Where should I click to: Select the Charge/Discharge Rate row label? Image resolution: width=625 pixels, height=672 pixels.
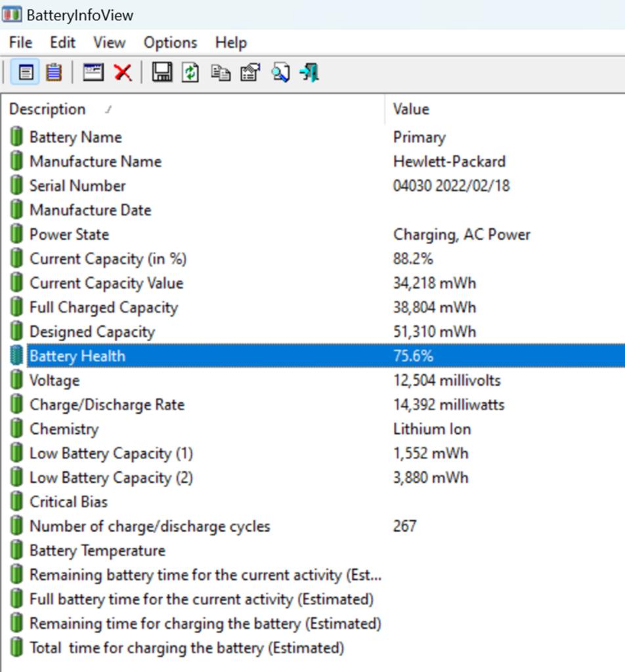[107, 404]
